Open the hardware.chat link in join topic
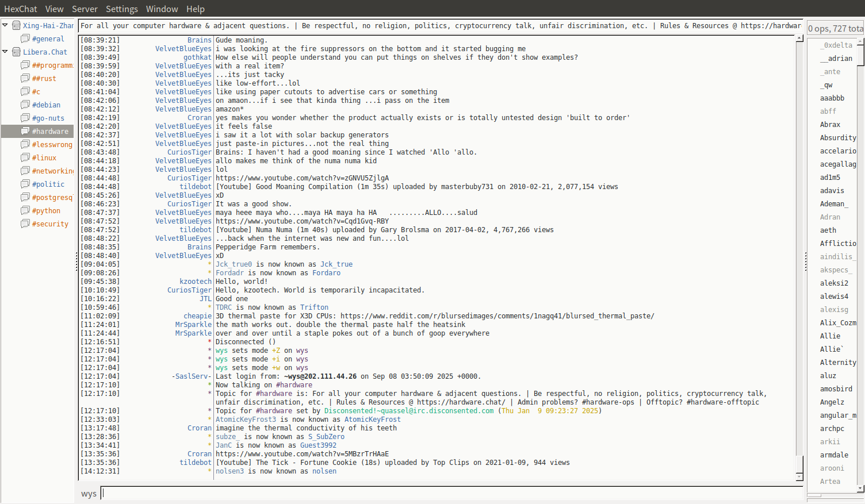This screenshot has height=504, width=865. 461,402
